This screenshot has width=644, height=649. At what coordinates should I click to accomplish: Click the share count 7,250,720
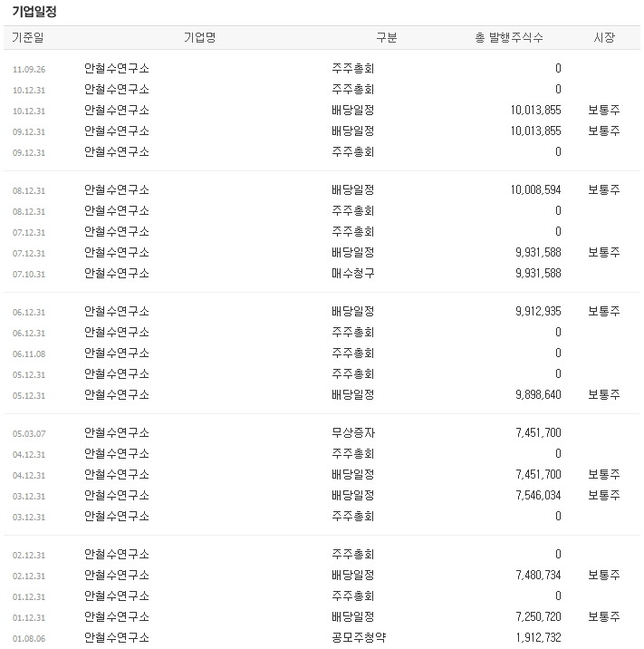click(x=538, y=617)
